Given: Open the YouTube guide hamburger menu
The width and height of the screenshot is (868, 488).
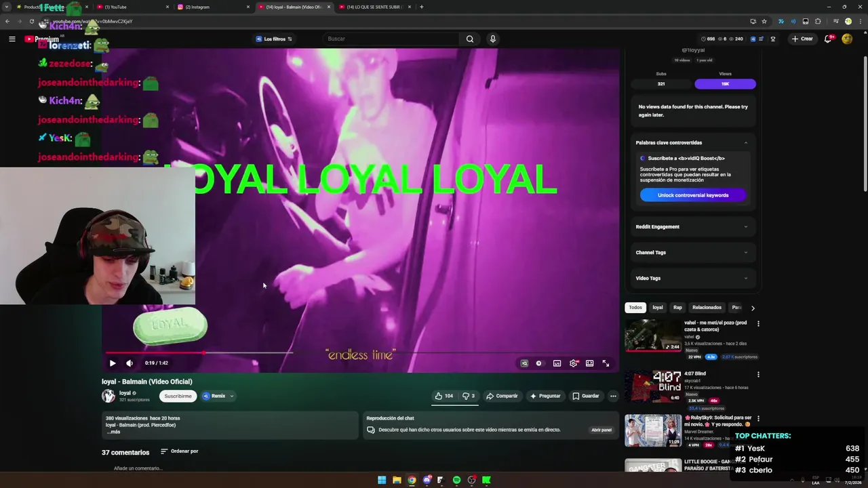Looking at the screenshot, I should click(12, 39).
